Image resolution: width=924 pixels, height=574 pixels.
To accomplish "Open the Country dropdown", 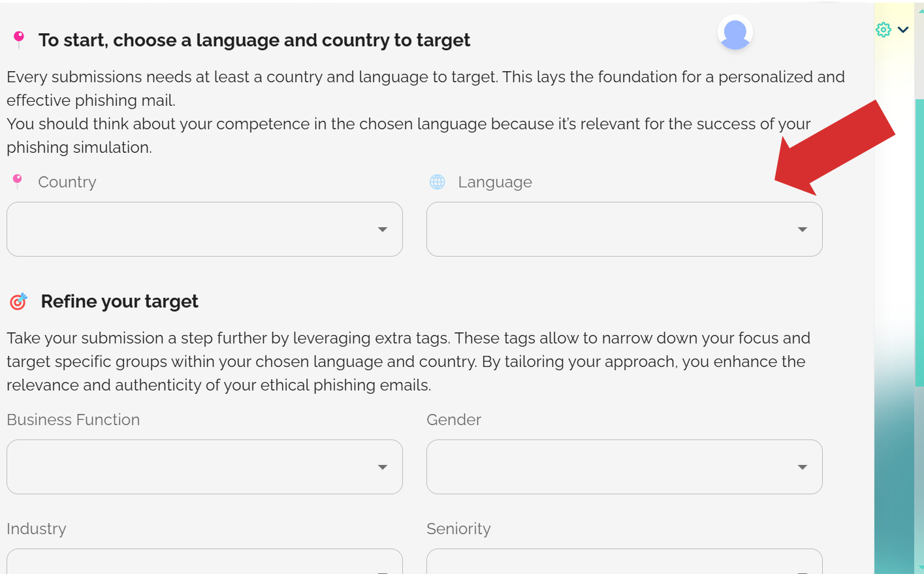I will pyautogui.click(x=204, y=229).
